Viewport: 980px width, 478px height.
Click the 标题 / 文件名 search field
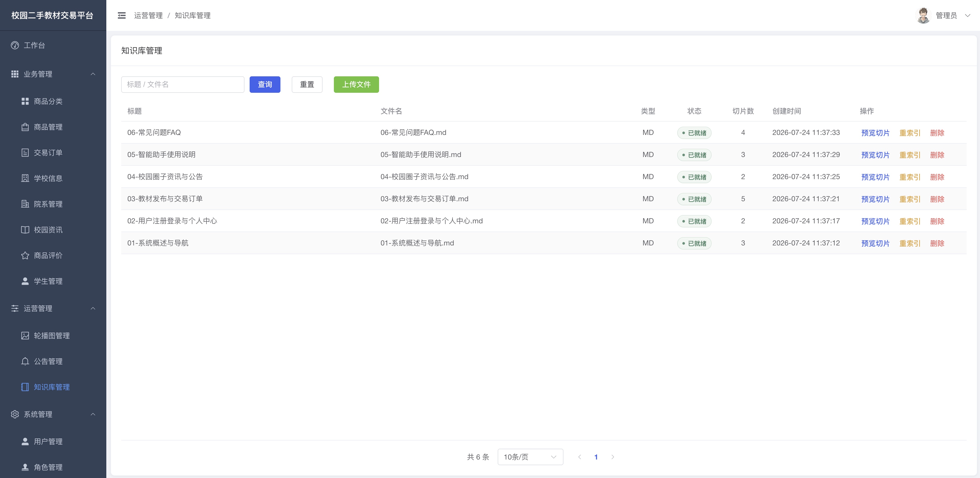point(183,85)
